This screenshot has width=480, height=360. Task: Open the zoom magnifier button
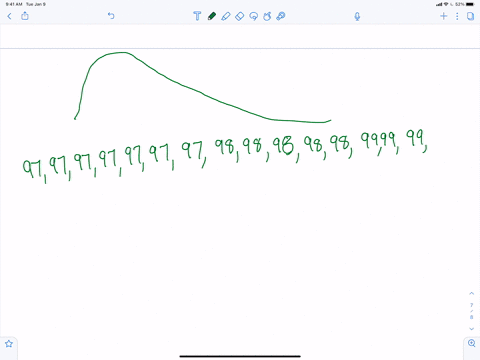point(472,343)
